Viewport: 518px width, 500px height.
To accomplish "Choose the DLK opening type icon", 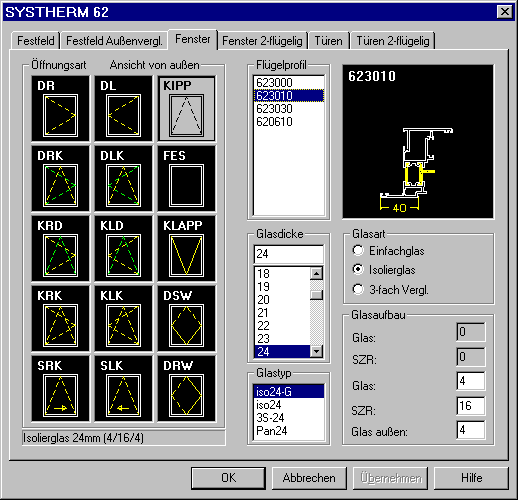I will 123,179.
